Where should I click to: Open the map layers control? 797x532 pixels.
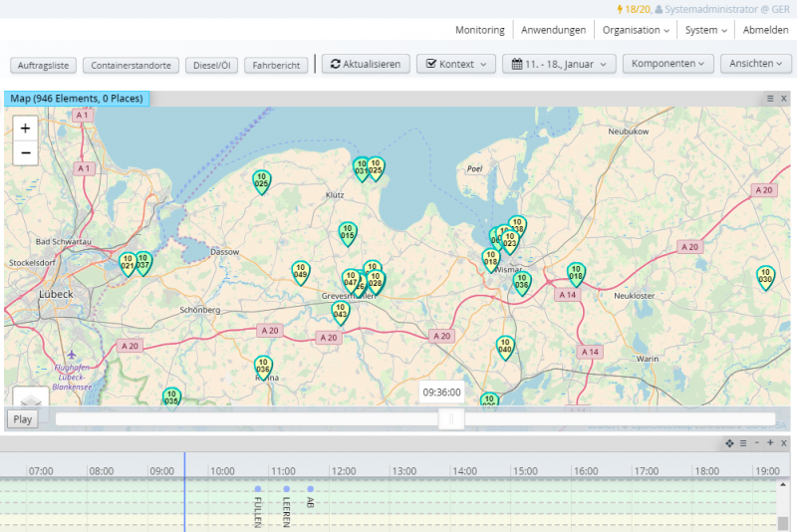click(29, 397)
